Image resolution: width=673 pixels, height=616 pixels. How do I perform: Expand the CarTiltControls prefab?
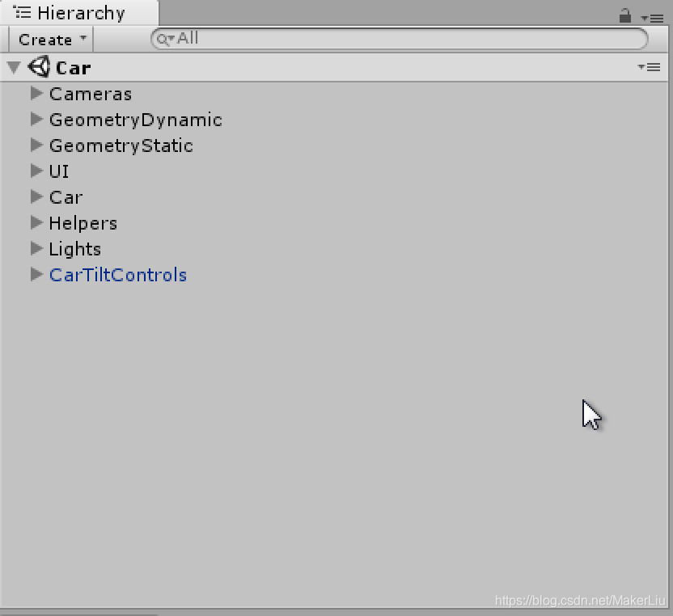tap(37, 274)
